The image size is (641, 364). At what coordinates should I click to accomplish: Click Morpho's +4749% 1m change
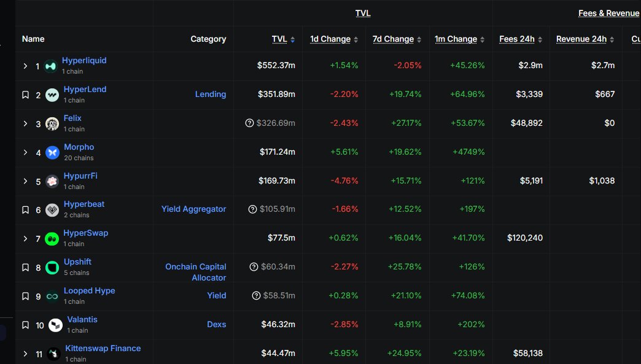pyautogui.click(x=468, y=152)
